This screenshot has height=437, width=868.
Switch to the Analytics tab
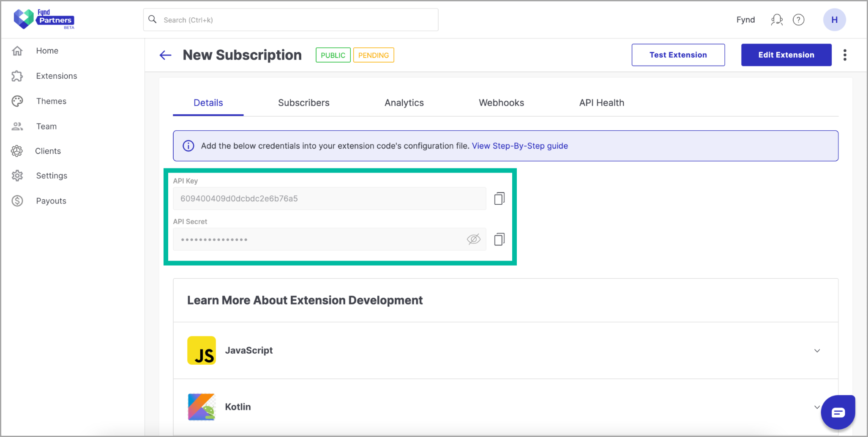point(404,103)
